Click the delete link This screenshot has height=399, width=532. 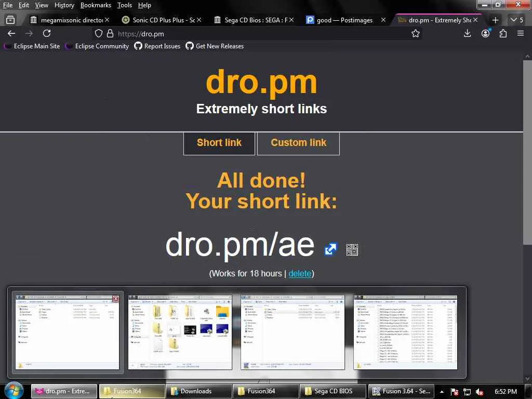[300, 273]
